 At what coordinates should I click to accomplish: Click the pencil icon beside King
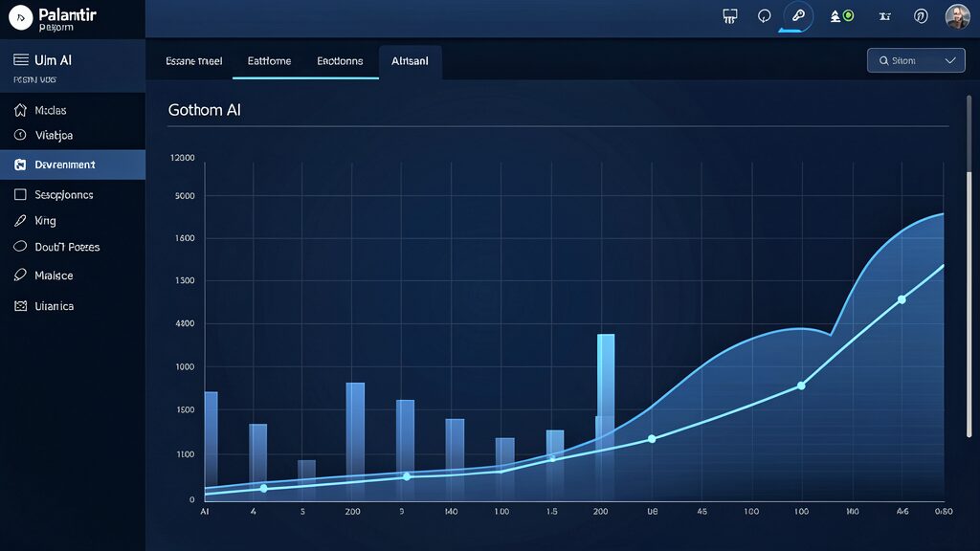20,221
